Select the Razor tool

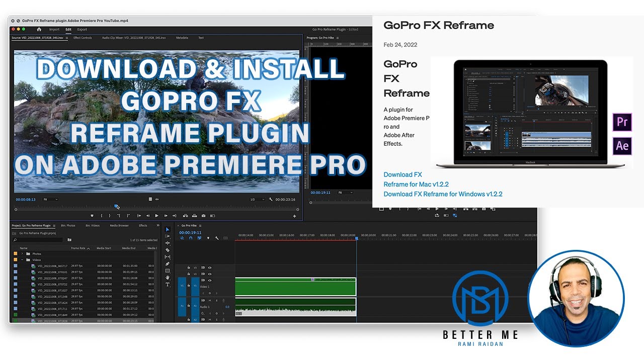168,250
